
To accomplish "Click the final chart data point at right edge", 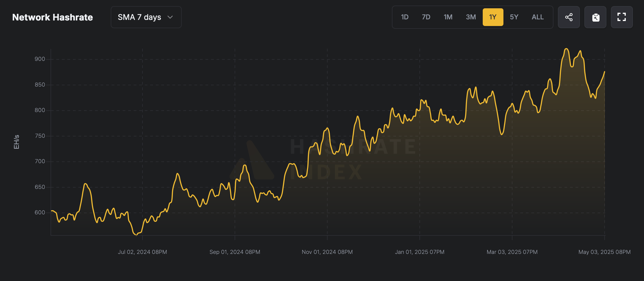I will (x=605, y=72).
